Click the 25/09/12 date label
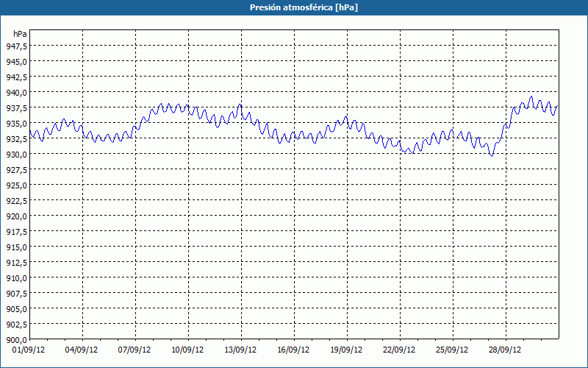The width and height of the screenshot is (588, 368). 452,350
